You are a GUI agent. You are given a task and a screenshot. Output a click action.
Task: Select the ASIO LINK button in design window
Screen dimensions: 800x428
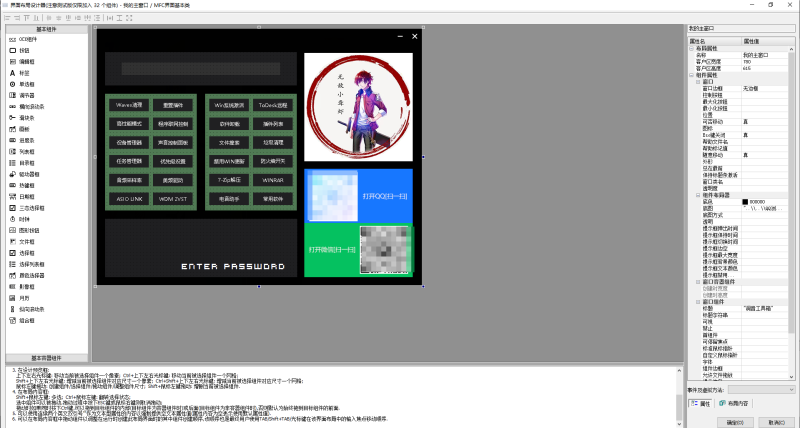tap(129, 199)
